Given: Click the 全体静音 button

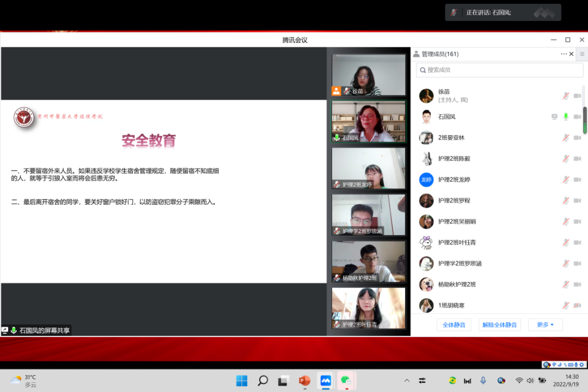Looking at the screenshot, I should click(x=454, y=325).
